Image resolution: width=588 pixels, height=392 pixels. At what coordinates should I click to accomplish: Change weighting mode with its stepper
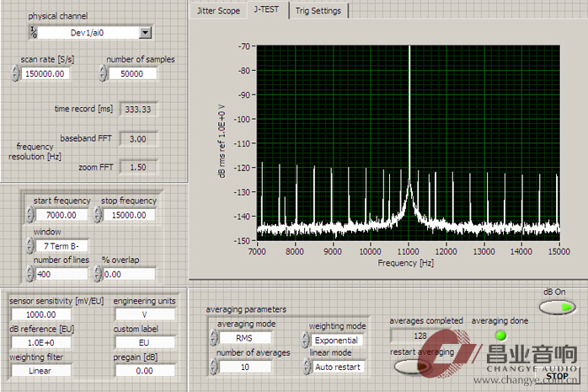point(306,340)
